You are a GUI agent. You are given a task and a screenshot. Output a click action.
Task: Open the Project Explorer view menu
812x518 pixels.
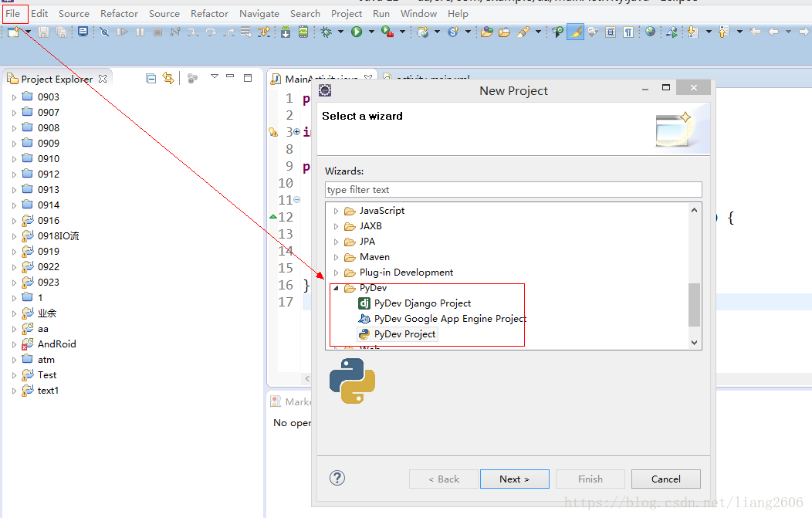[x=215, y=76]
